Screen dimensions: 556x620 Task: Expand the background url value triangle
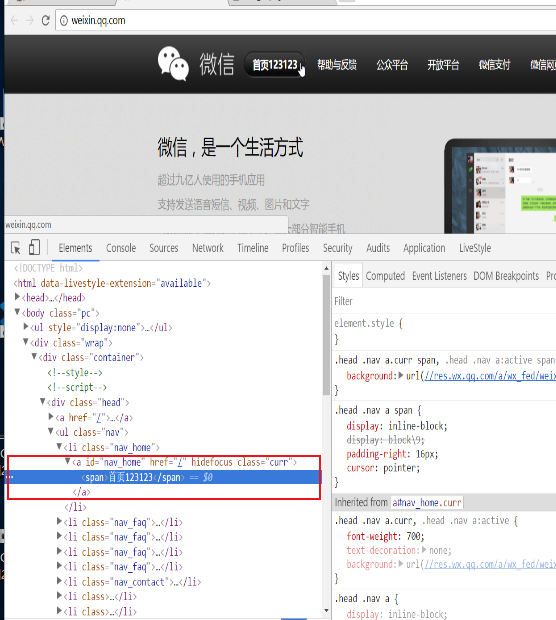[x=401, y=375]
